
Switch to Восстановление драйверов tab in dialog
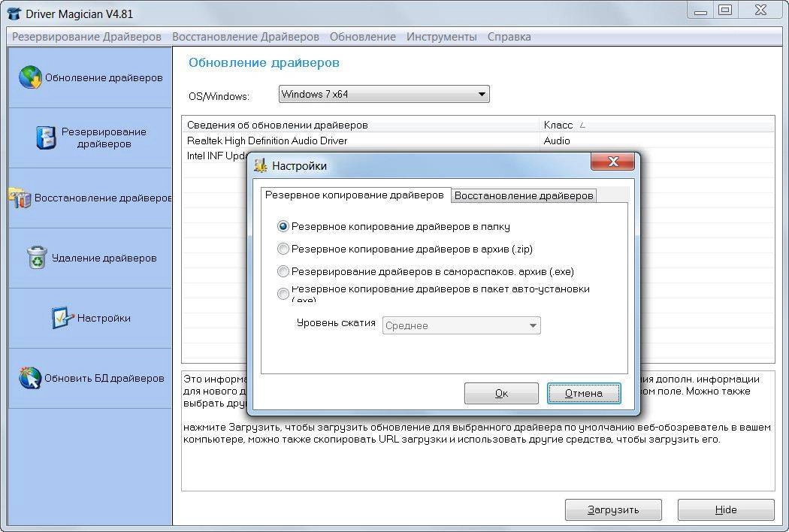524,196
